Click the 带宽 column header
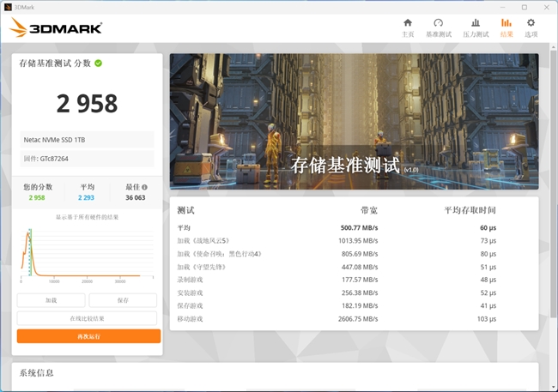 coord(369,210)
